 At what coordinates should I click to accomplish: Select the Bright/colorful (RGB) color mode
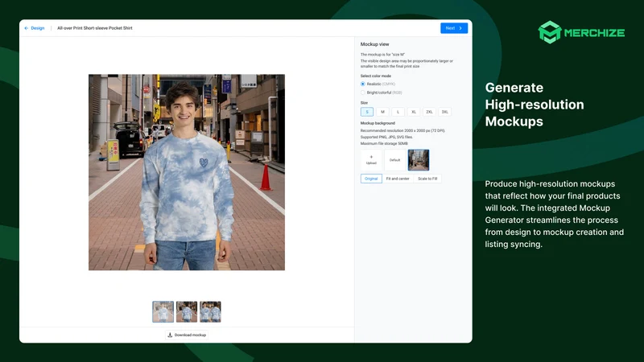coord(363,93)
